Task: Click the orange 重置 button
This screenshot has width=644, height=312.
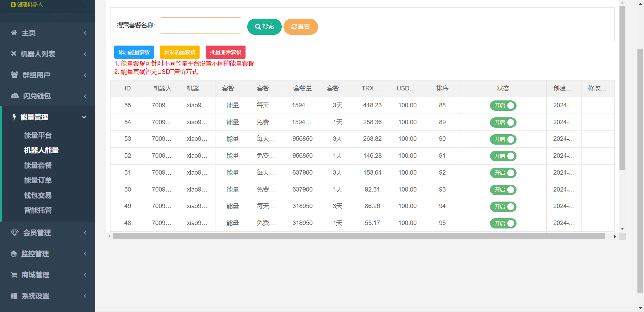Action: (301, 27)
